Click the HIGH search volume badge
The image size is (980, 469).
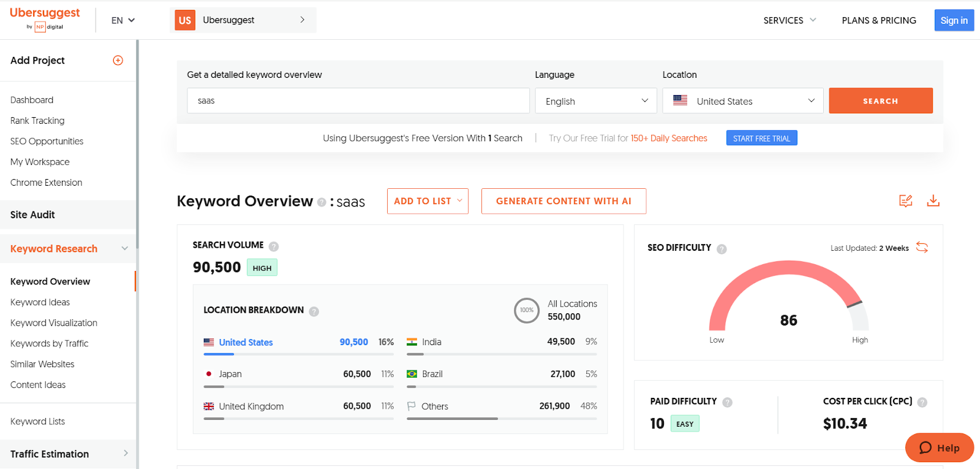(x=262, y=267)
